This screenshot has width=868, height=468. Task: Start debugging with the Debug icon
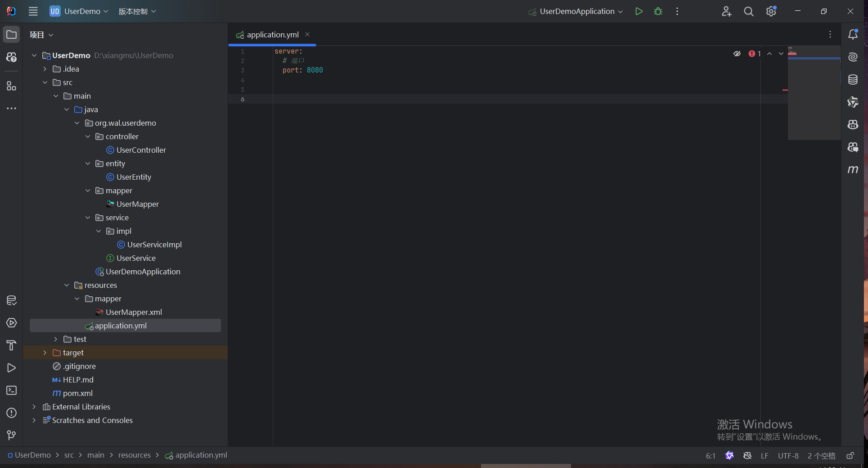pyautogui.click(x=658, y=11)
